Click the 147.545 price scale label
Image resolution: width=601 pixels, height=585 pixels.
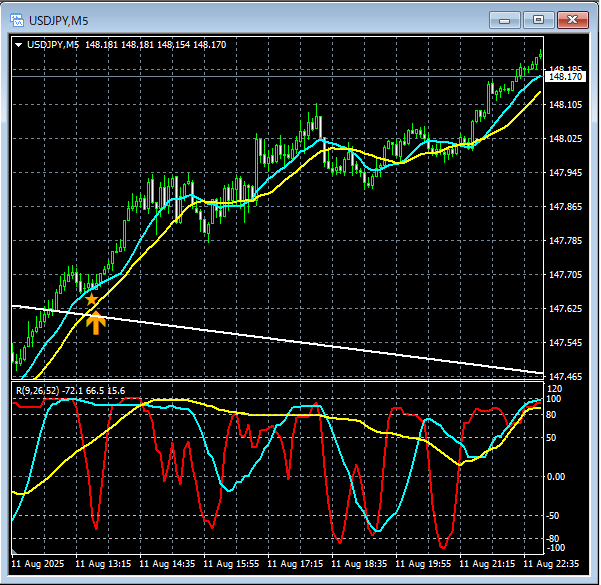pos(565,342)
